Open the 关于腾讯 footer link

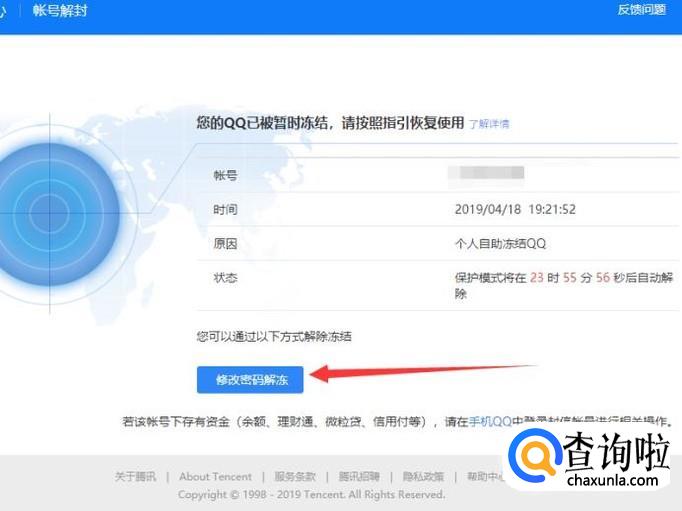click(x=135, y=477)
